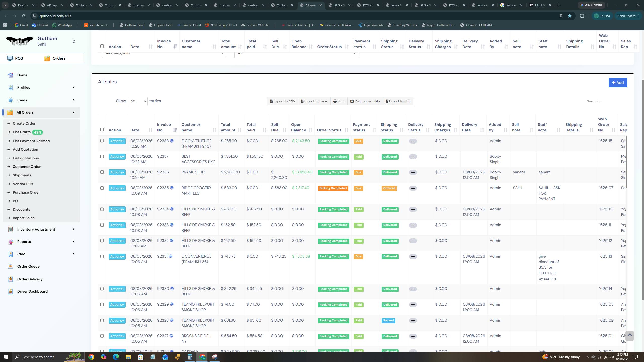This screenshot has width=644, height=362.
Task: Open the POS monitor icon
Action: pyautogui.click(x=10, y=58)
